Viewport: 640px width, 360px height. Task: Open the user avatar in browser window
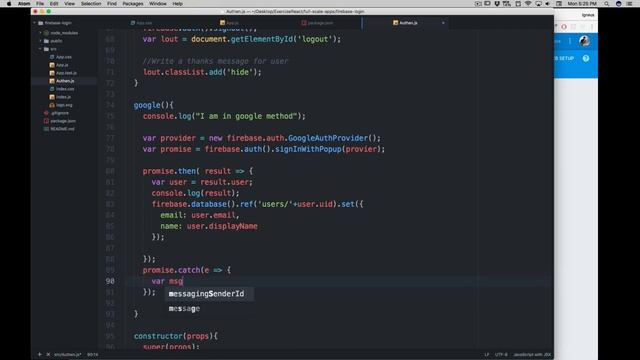584,41
